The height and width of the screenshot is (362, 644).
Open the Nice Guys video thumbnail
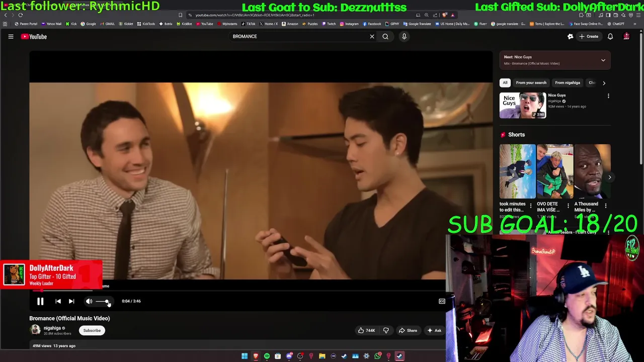tap(523, 105)
